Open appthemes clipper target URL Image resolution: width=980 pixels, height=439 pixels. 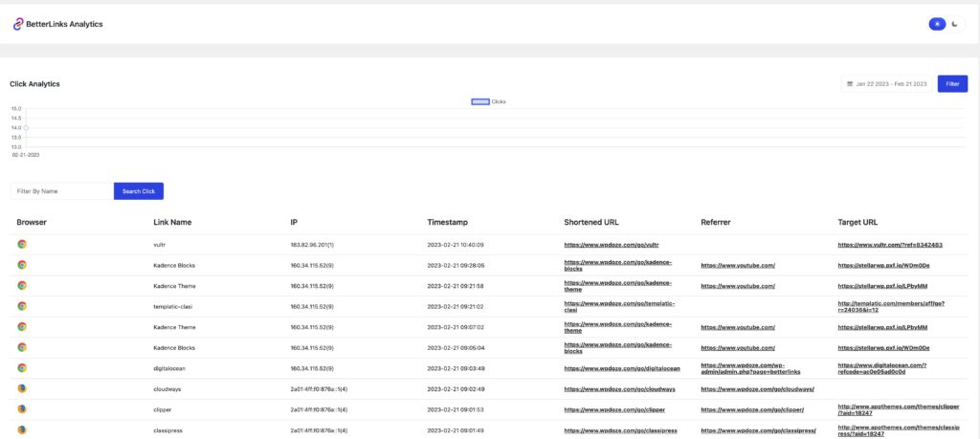898,409
